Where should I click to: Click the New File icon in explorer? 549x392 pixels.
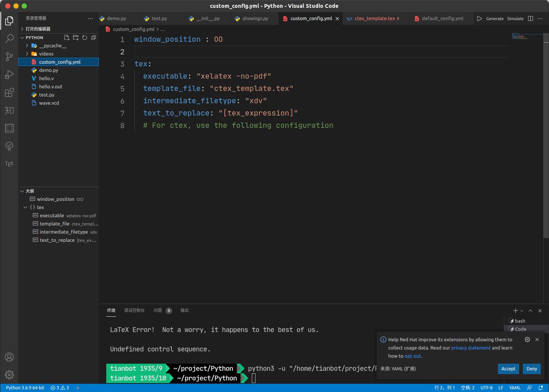pyautogui.click(x=67, y=38)
